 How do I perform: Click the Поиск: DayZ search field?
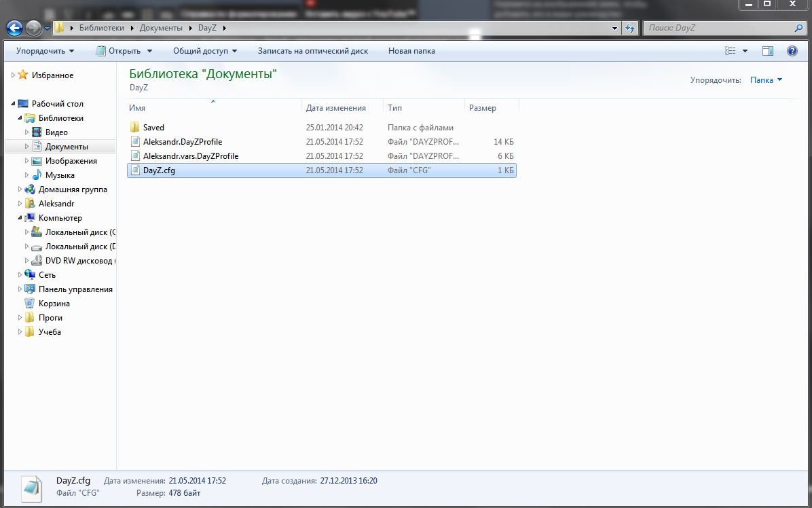point(720,28)
